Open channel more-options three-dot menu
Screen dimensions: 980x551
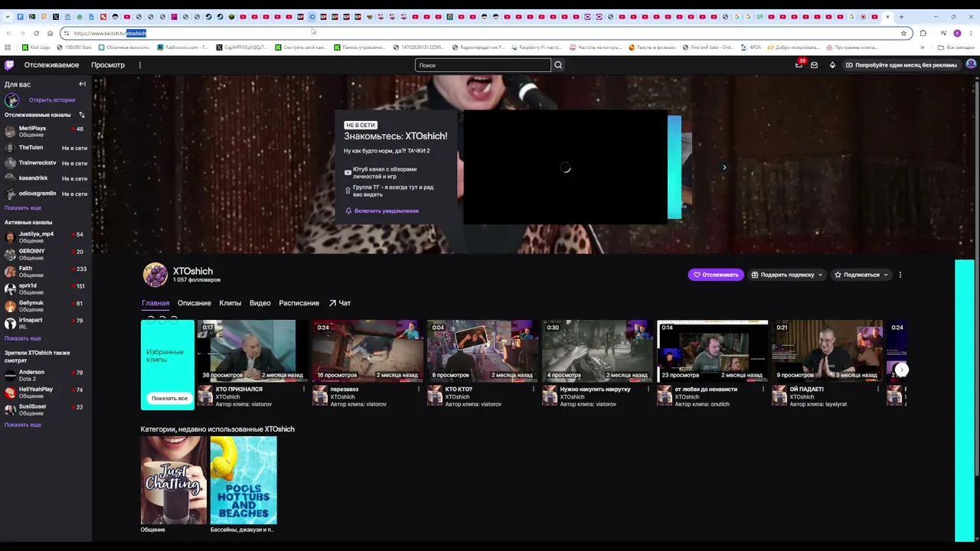click(900, 275)
